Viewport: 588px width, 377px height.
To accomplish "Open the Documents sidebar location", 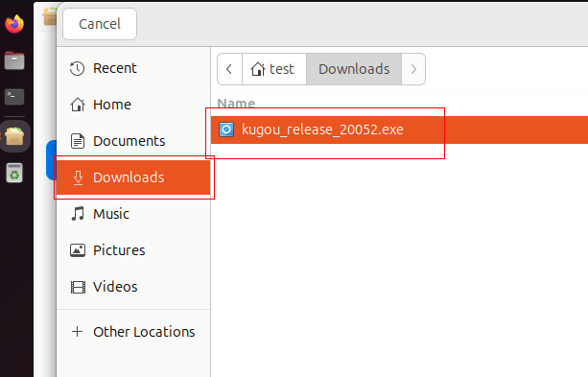I will 133,141.
